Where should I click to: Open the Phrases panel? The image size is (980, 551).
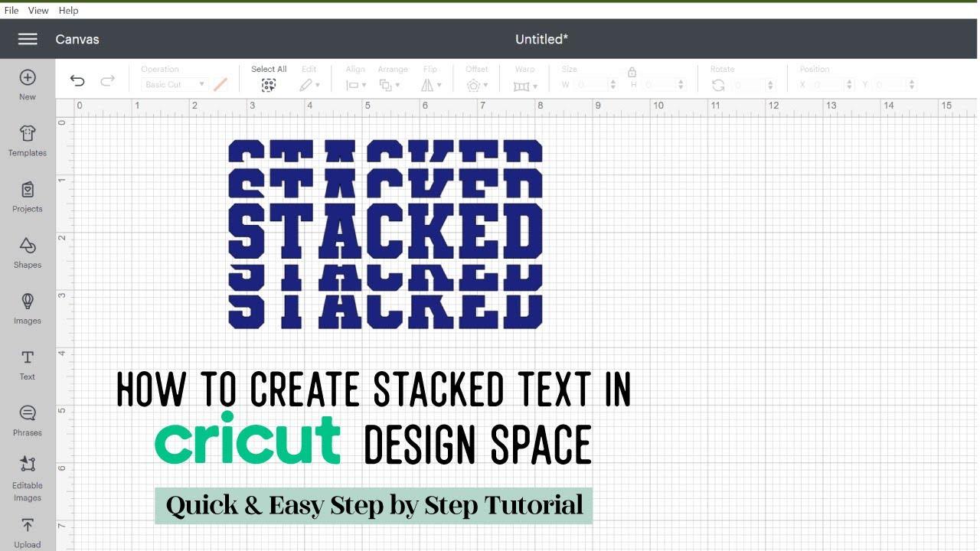click(x=28, y=420)
